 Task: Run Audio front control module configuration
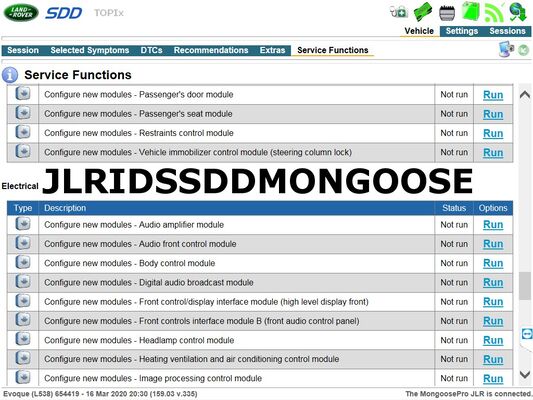pyautogui.click(x=493, y=244)
